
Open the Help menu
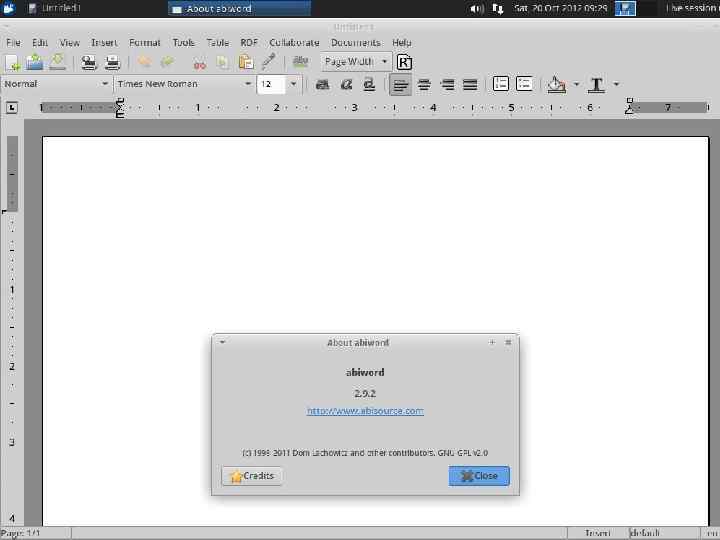[402, 43]
